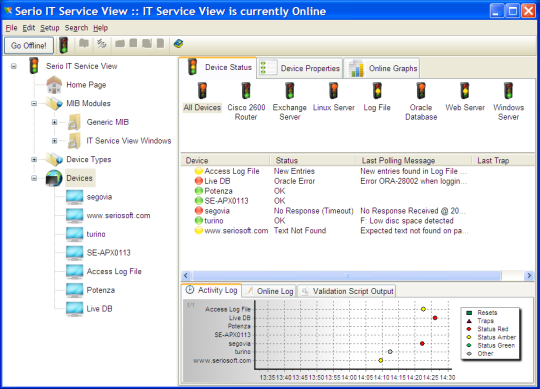Sort by Last Polling Message column header
Viewport: 540px width, 389px height.
click(x=414, y=160)
